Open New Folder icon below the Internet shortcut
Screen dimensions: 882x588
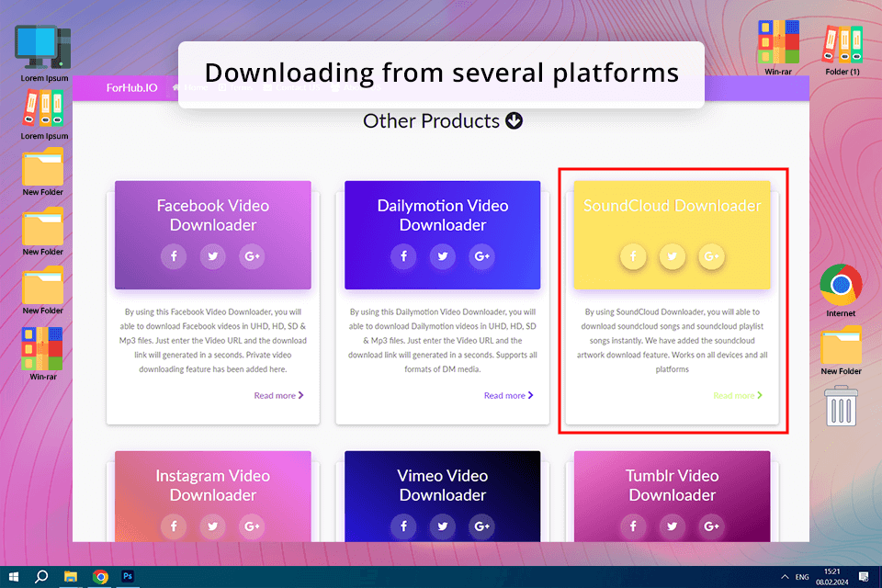841,351
